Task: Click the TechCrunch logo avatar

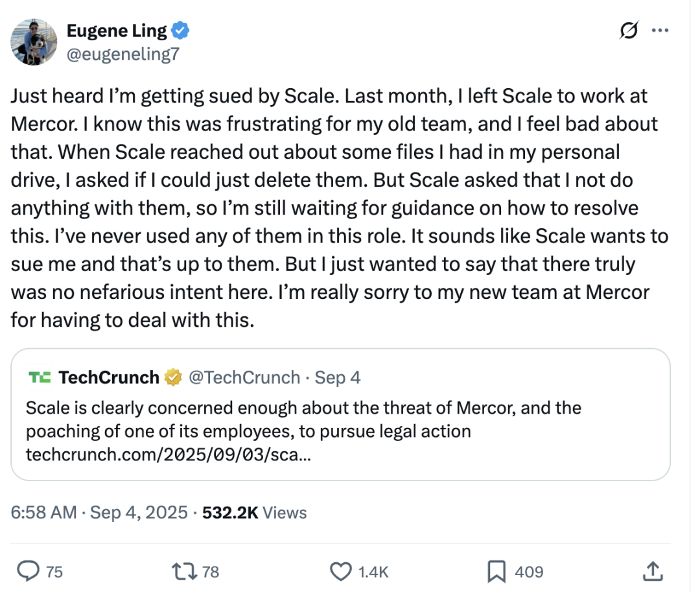Action: click(40, 377)
